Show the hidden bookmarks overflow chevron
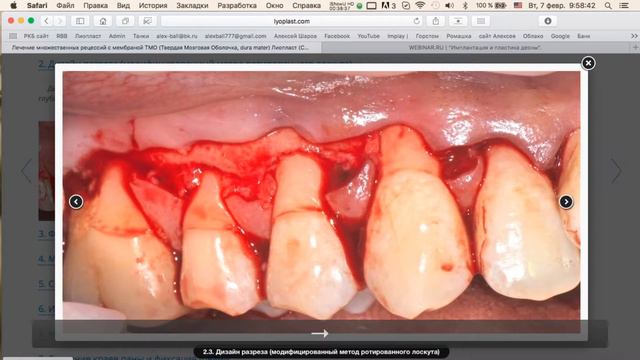This screenshot has height=360, width=640. (x=634, y=36)
